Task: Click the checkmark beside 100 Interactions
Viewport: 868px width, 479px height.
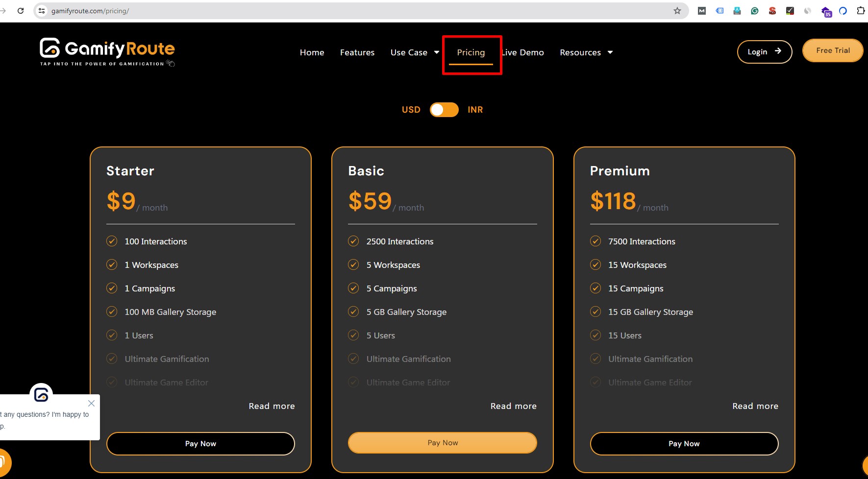Action: point(112,241)
